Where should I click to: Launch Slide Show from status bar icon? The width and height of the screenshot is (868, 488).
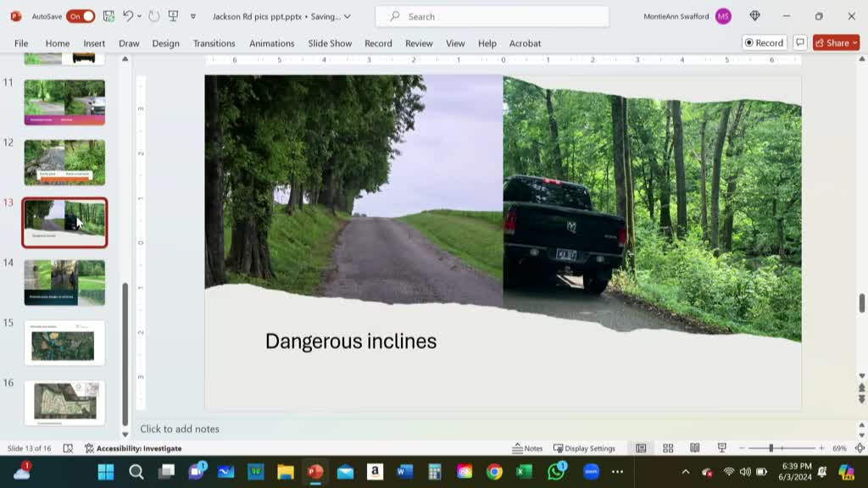click(x=721, y=448)
